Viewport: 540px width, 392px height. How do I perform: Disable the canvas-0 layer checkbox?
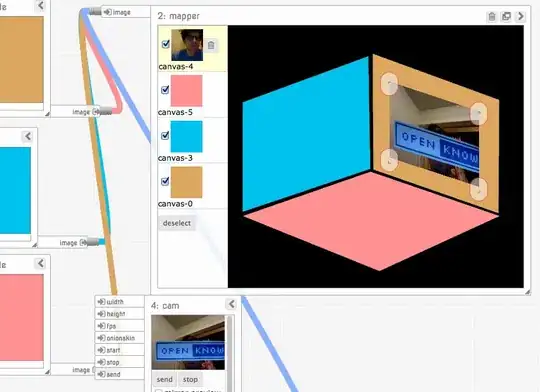pos(165,181)
